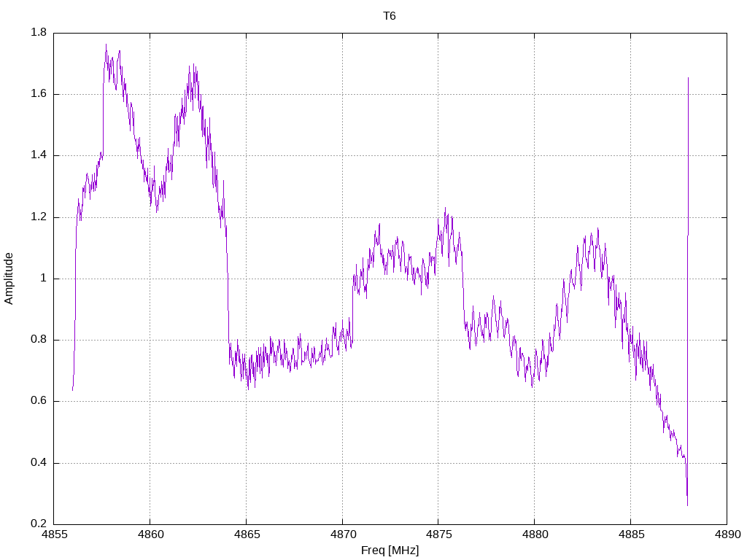Image resolution: width=747 pixels, height=560 pixels.
Task: Click the Amplitude y-axis label
Action: pos(9,279)
